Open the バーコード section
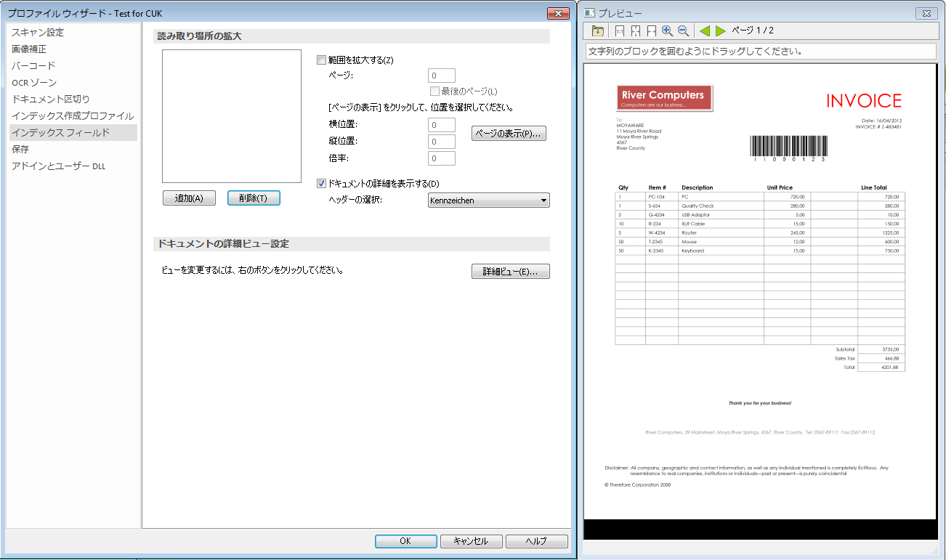The width and height of the screenshot is (946, 560). tap(33, 66)
